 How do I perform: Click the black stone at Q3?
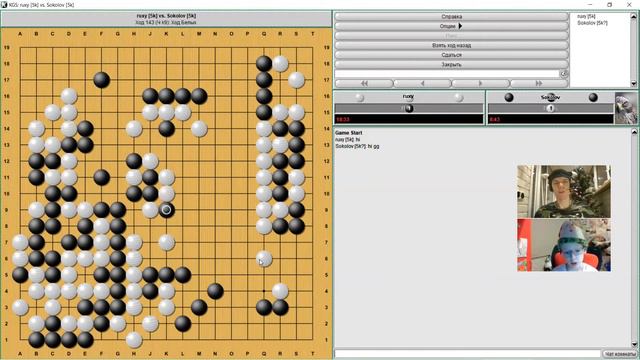click(264, 307)
